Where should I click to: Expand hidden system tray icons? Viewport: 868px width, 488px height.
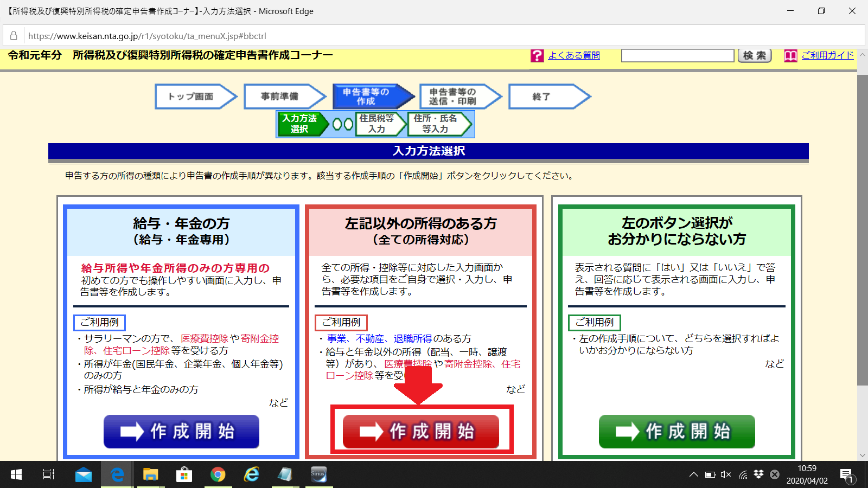[x=694, y=474]
